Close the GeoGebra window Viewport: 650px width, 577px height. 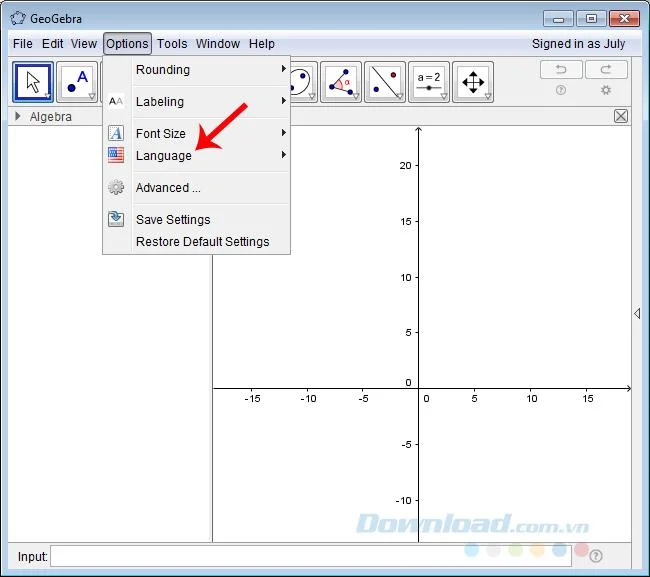(624, 19)
